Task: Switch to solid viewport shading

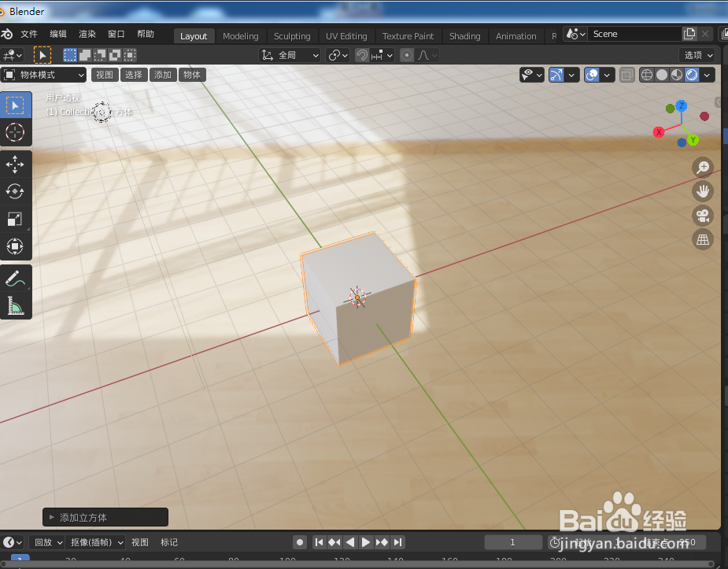Action: (x=662, y=75)
